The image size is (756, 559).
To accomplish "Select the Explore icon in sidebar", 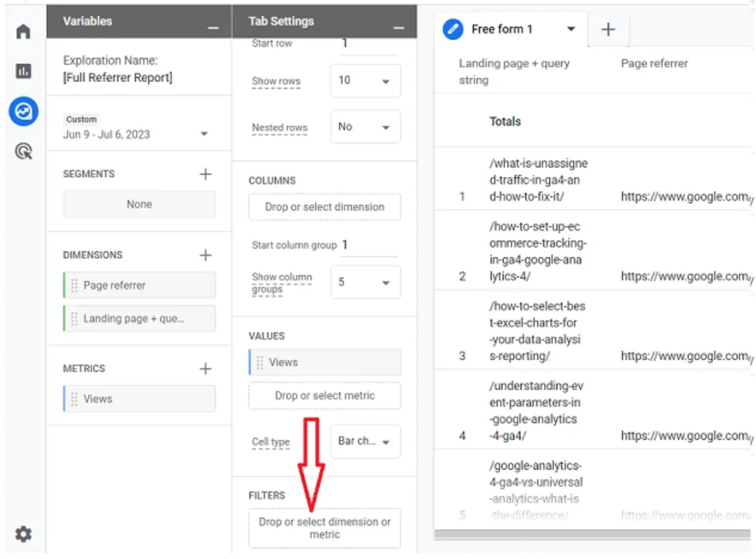I will [x=23, y=111].
